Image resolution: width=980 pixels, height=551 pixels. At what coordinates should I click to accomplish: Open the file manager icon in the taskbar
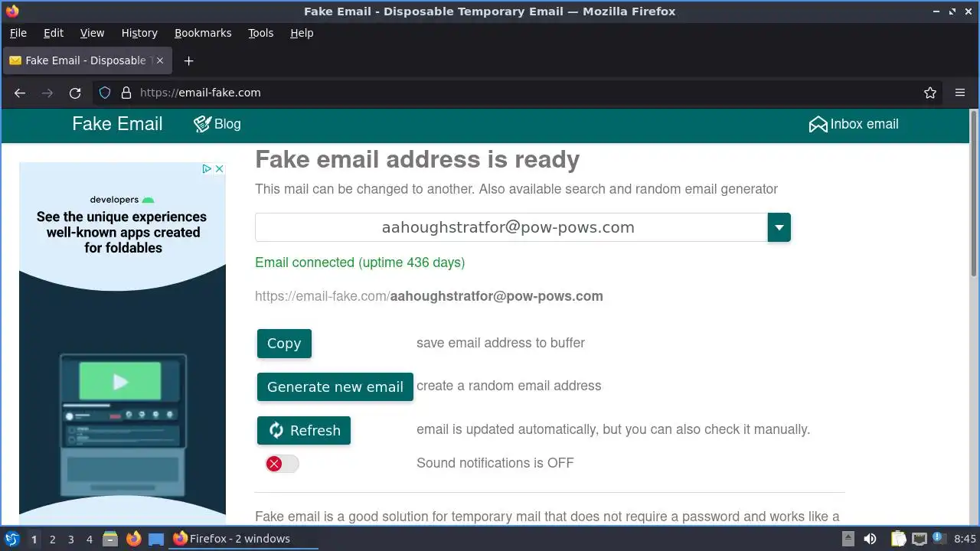click(x=110, y=539)
